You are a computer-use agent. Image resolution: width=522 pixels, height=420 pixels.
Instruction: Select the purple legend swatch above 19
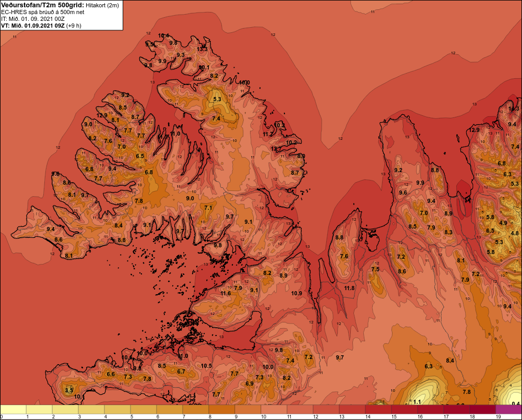pyautogui.click(x=508, y=410)
